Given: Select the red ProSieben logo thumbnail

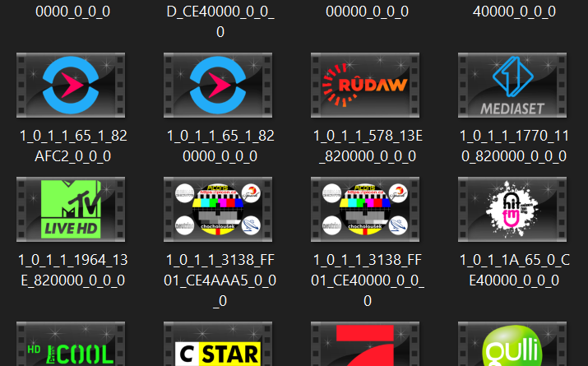Looking at the screenshot, I should (365, 344).
